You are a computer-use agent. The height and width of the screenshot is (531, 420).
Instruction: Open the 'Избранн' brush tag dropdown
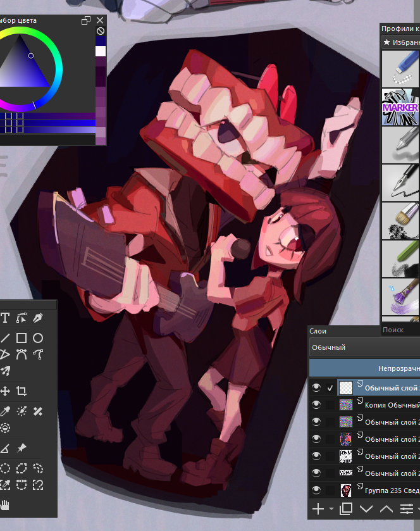[401, 42]
